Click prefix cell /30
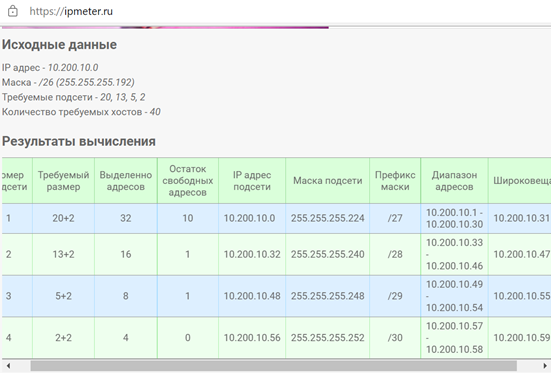Image resolution: width=551 pixels, height=373 pixels. (x=395, y=338)
